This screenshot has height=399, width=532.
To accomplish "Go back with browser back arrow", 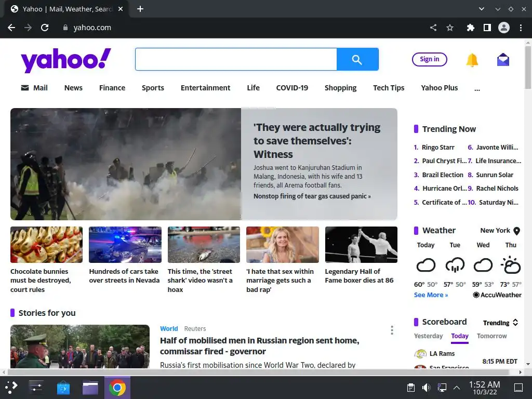I will pos(11,28).
